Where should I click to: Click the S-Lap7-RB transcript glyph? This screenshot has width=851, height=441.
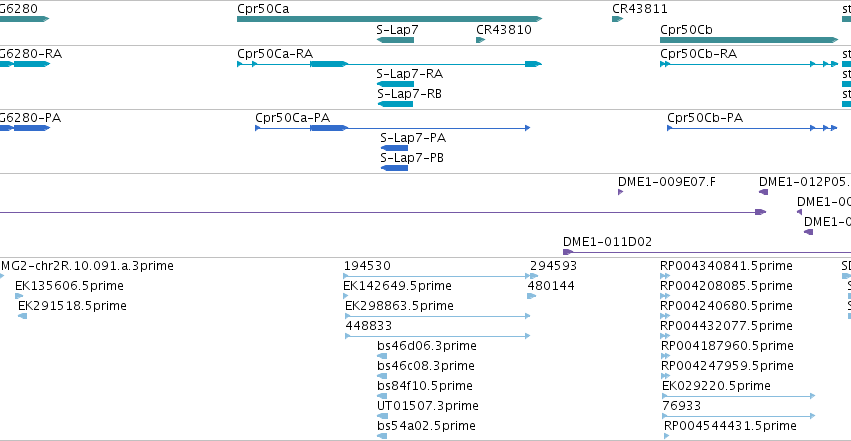395,104
